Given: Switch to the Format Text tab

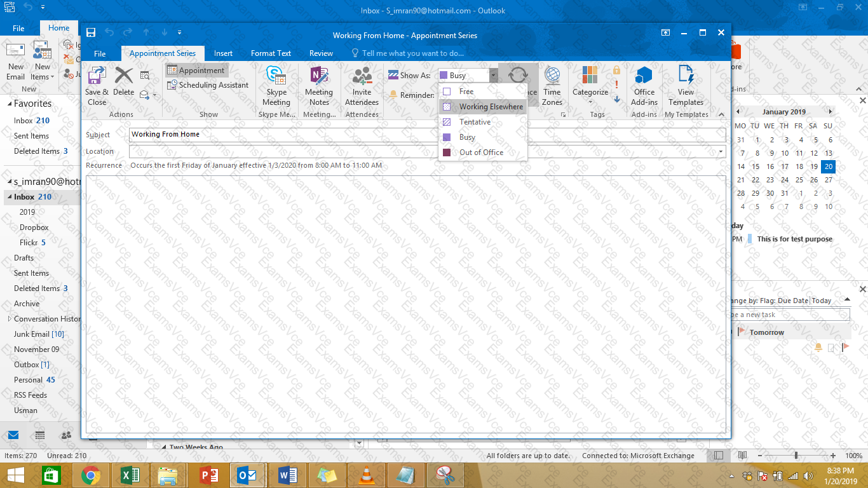Looking at the screenshot, I should click(271, 53).
